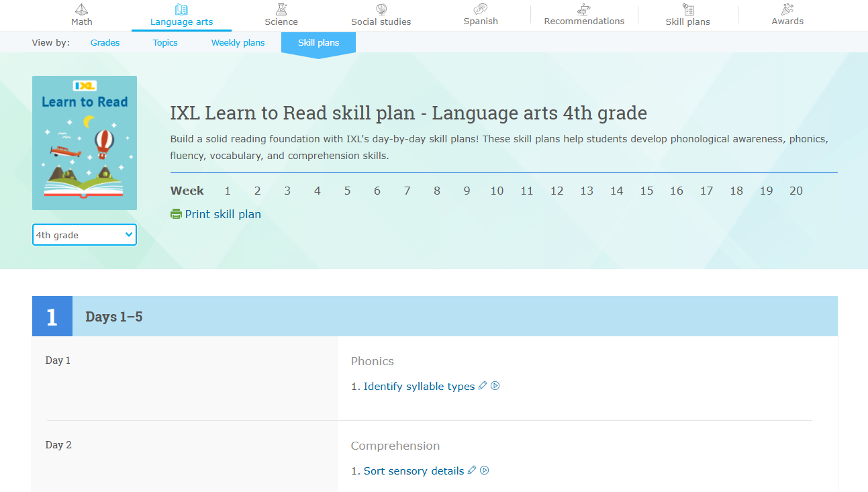Click the Skill plans clipboard icon

tap(687, 10)
